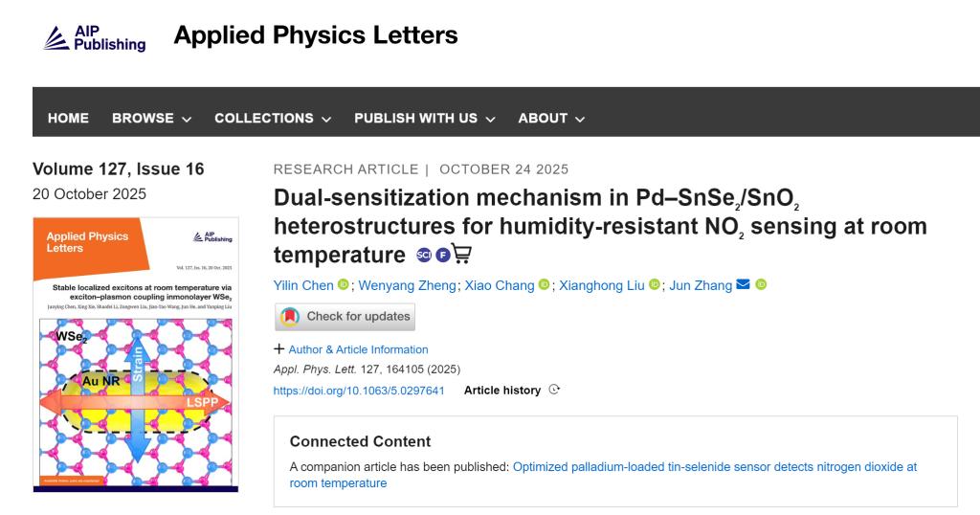
Task: Click the AIP Publishing logo
Action: [x=96, y=37]
